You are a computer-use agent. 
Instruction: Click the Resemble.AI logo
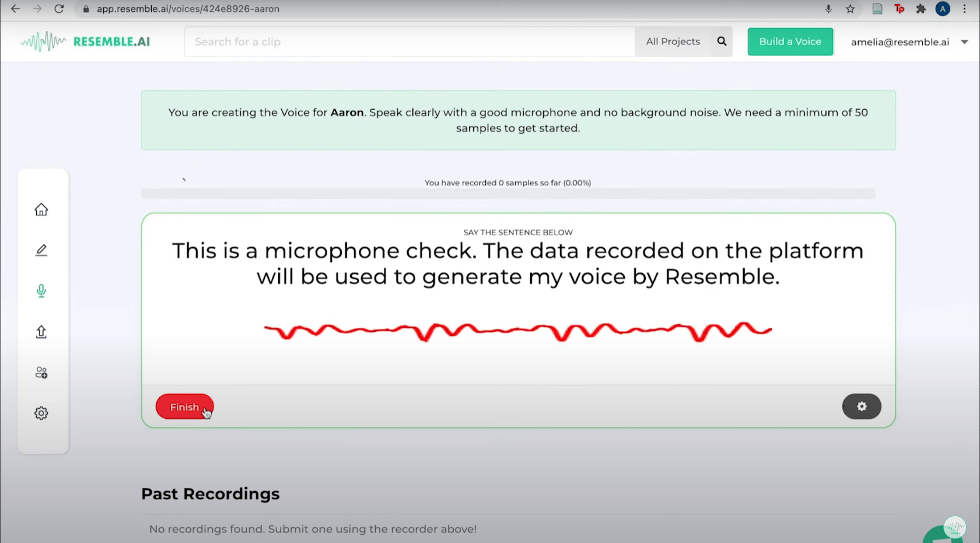click(85, 41)
